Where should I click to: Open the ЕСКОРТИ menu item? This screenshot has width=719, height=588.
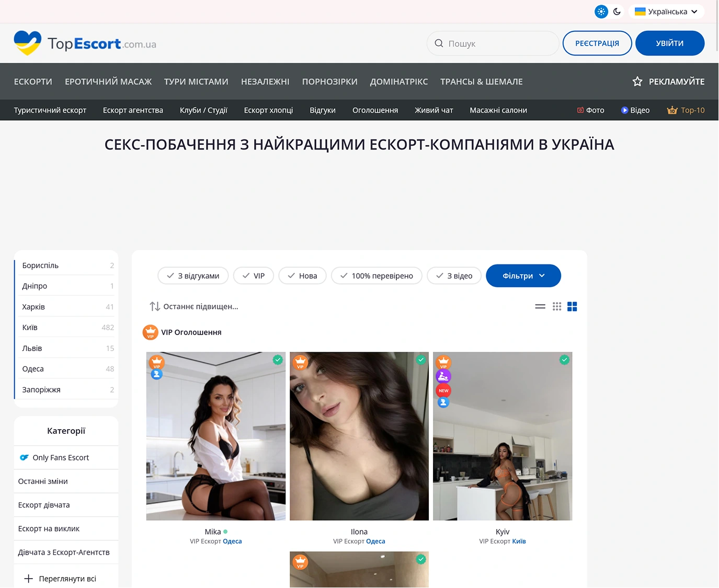33,82
